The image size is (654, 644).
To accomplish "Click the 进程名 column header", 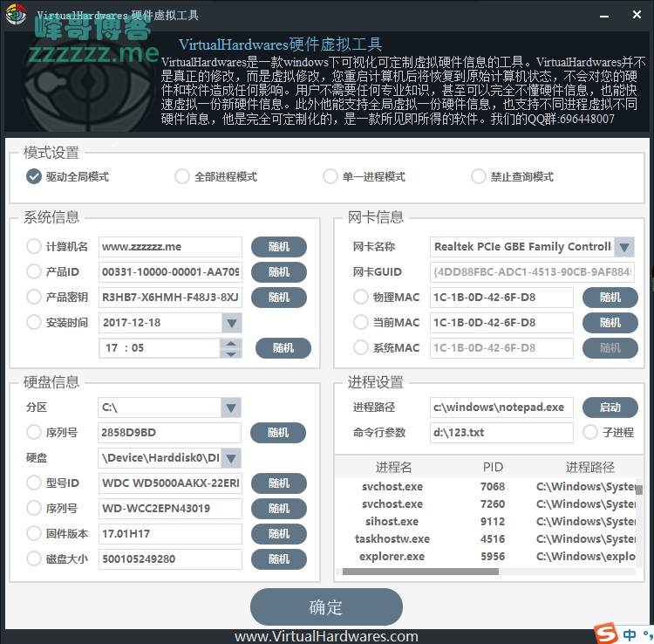I will tap(393, 467).
